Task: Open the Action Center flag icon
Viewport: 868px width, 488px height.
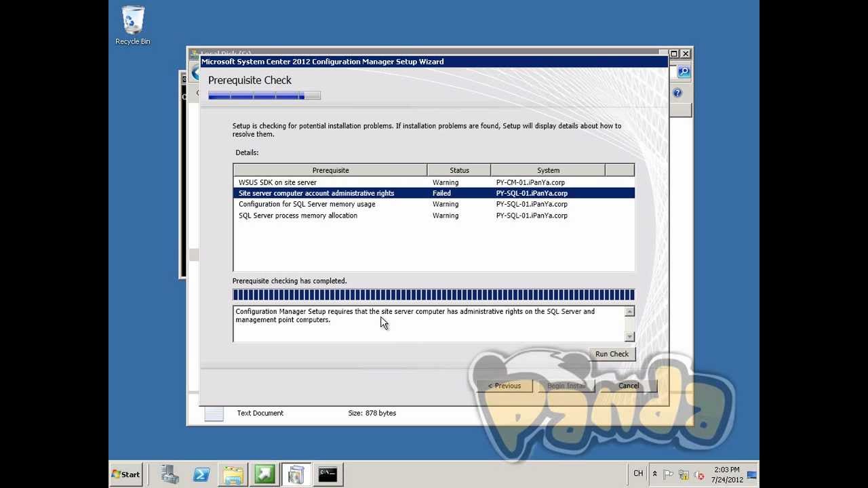Action: click(668, 474)
